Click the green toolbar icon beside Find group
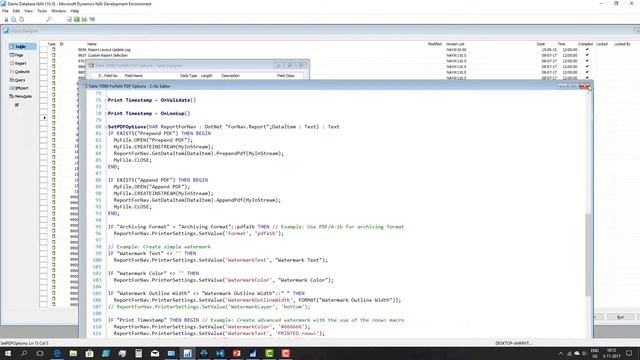Viewport: 640px width, 360px height. click(77, 19)
